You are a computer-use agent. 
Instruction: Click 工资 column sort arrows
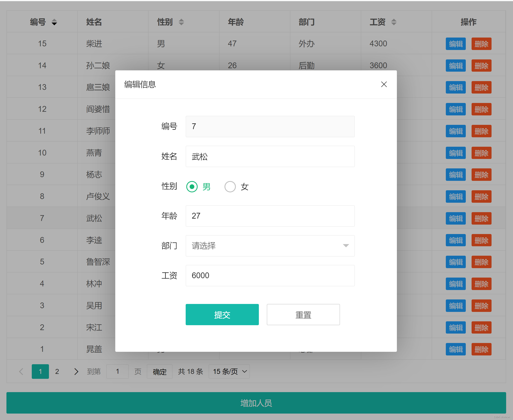(x=394, y=22)
